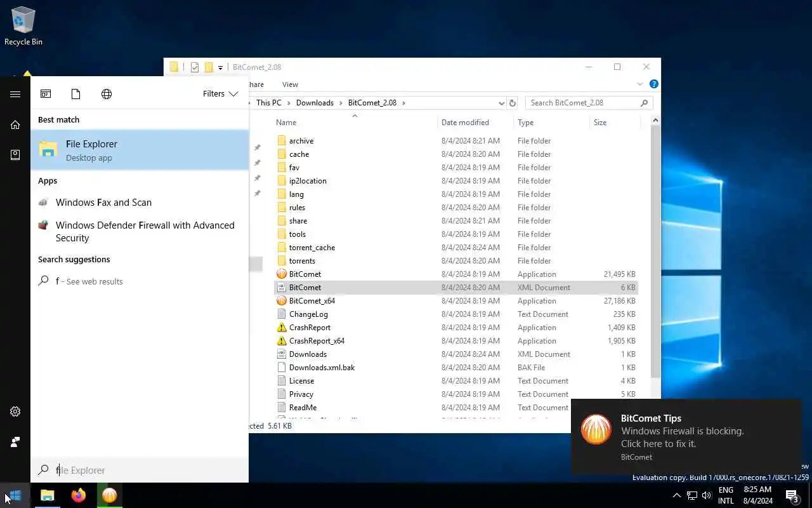Open the Action Center notifications
812x508 pixels.
[792, 495]
